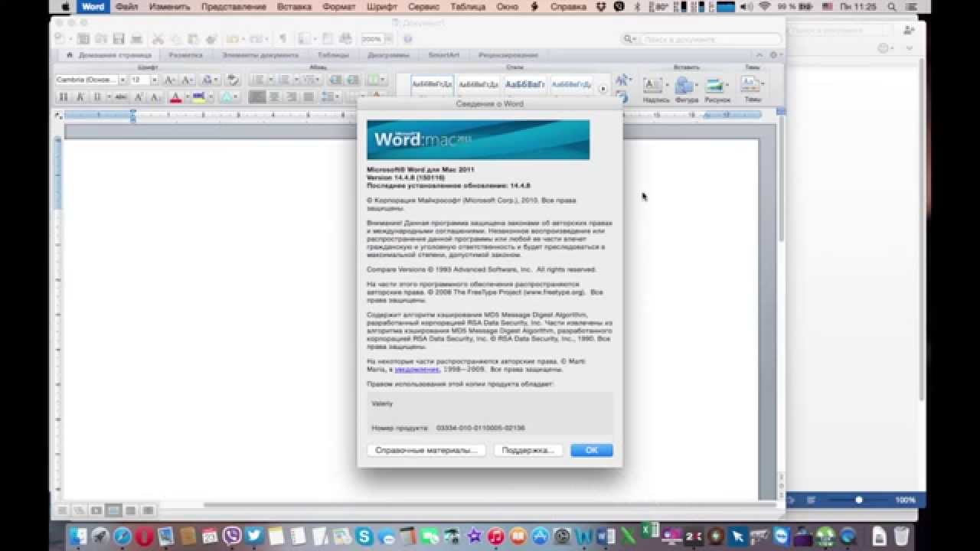Screen dimensions: 980x551
Task: Collapse the ribbon with the chevron
Action: (x=759, y=55)
